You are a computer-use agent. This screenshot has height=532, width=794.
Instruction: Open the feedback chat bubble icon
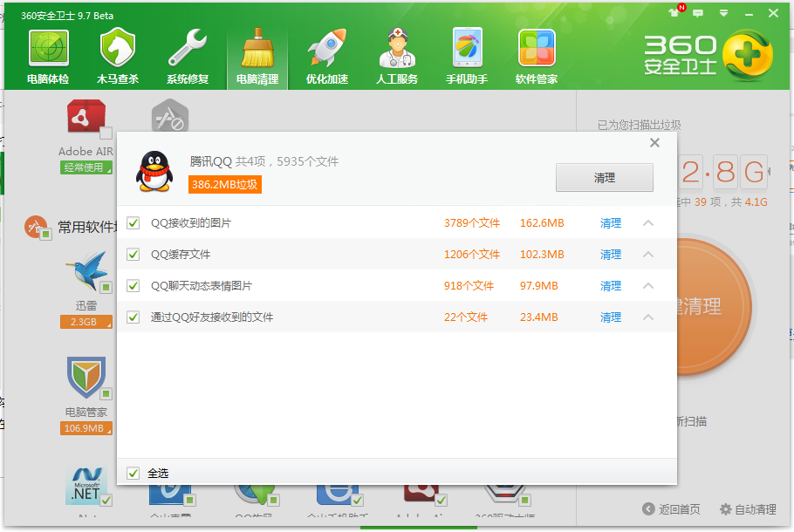(698, 13)
